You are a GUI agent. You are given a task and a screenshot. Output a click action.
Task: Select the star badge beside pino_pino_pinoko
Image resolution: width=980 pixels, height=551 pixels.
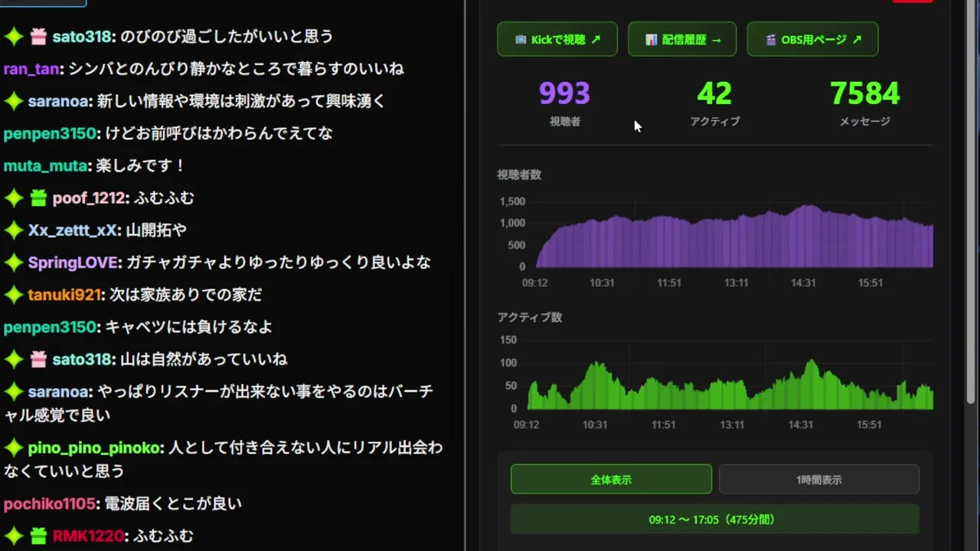tap(13, 448)
